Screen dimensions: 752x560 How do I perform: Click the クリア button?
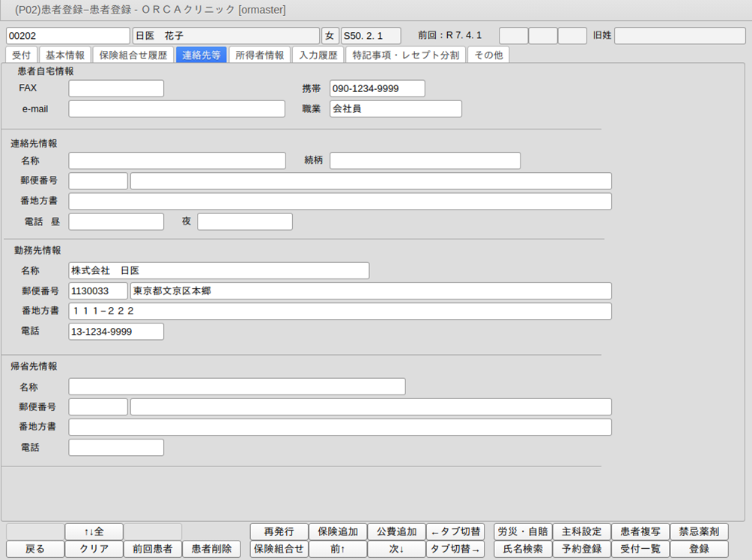[x=94, y=549]
